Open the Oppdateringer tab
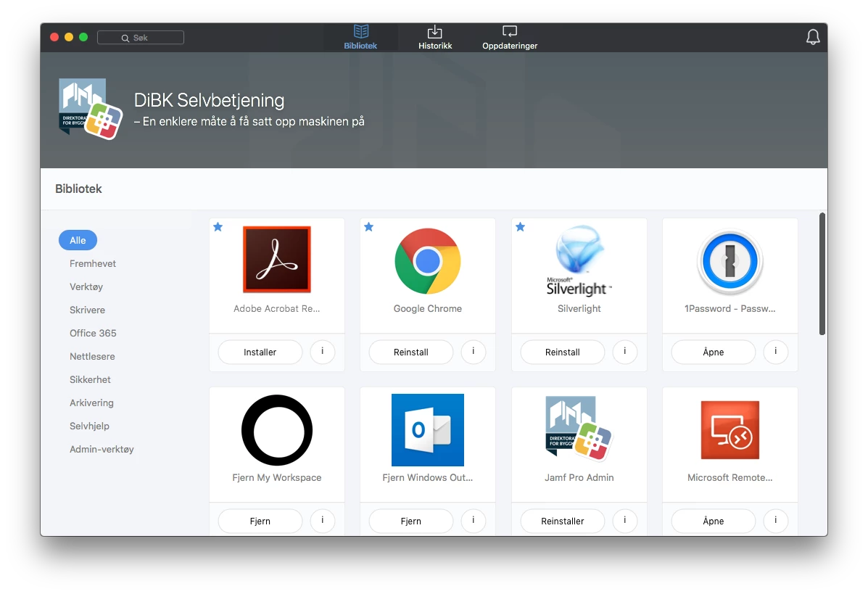 [x=510, y=38]
